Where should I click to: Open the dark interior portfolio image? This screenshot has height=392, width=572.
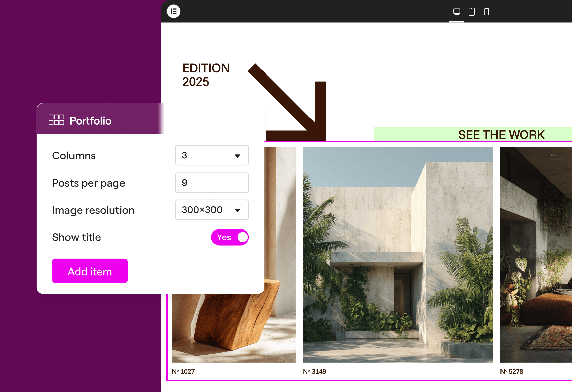click(x=536, y=255)
